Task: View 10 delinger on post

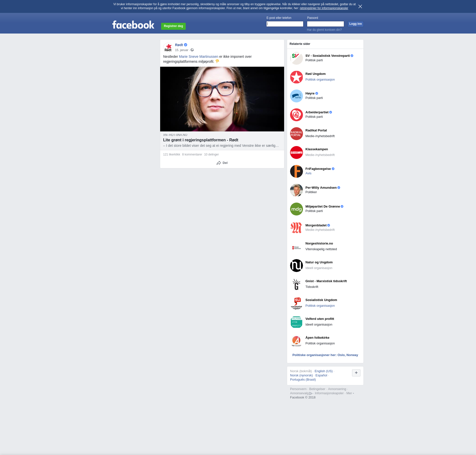Action: pyautogui.click(x=211, y=154)
